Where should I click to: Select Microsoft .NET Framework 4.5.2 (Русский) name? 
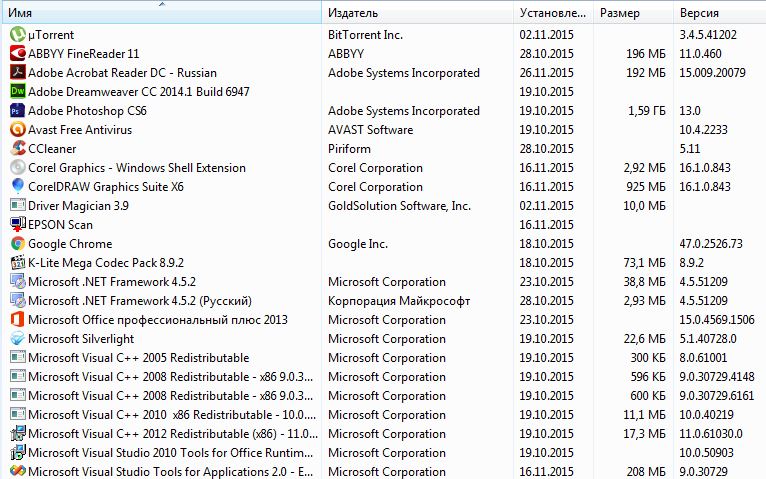(140, 300)
